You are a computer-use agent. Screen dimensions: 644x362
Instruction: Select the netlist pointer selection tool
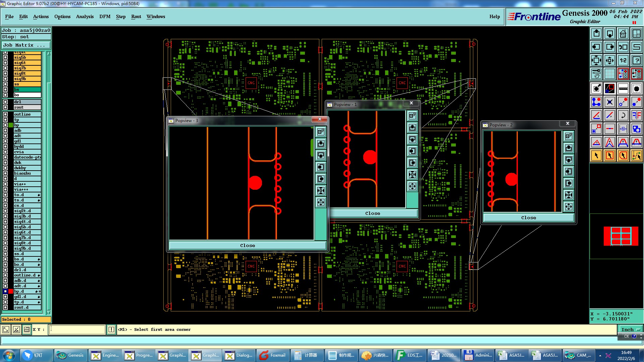[636, 156]
